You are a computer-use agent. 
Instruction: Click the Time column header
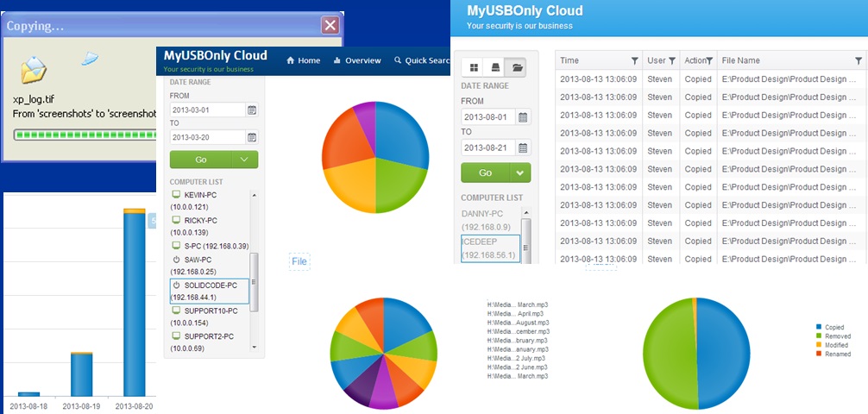pos(599,60)
